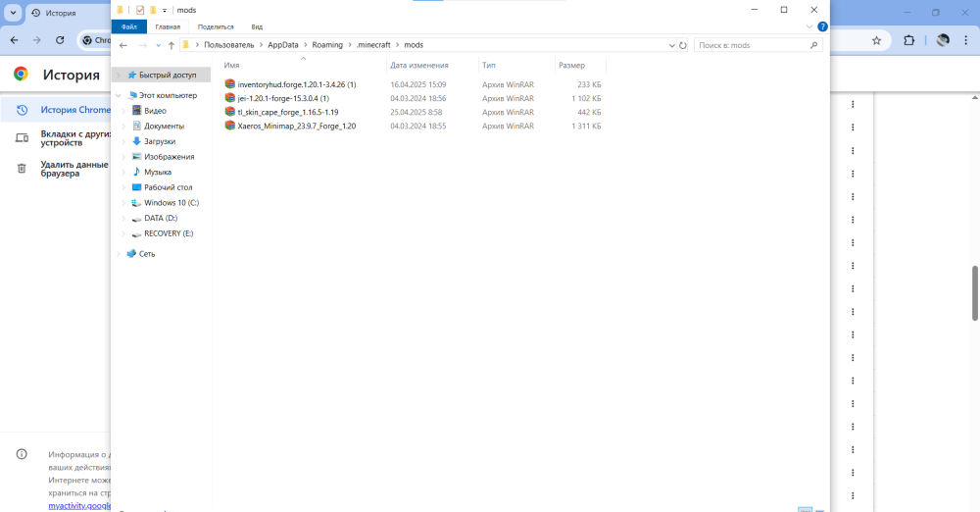Click Roaming in the address path

point(327,45)
